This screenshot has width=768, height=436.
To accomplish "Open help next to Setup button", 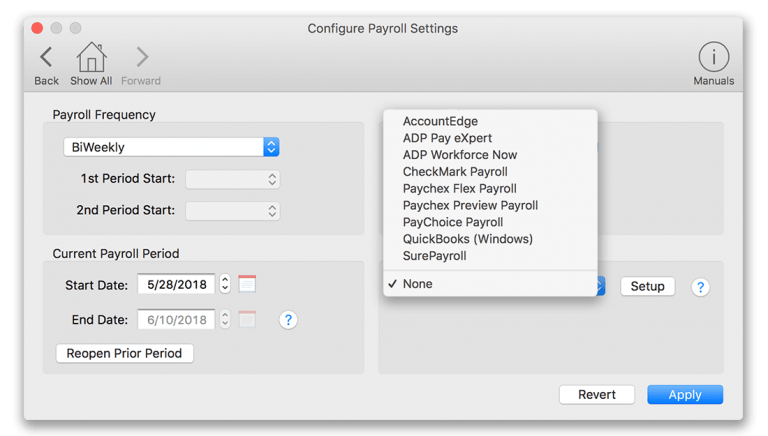I will pos(700,287).
